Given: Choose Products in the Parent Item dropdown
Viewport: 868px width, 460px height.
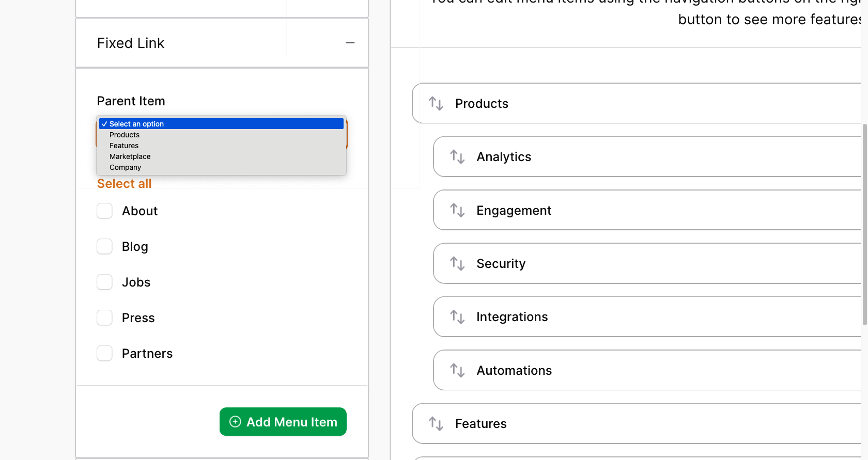Looking at the screenshot, I should pyautogui.click(x=221, y=135).
